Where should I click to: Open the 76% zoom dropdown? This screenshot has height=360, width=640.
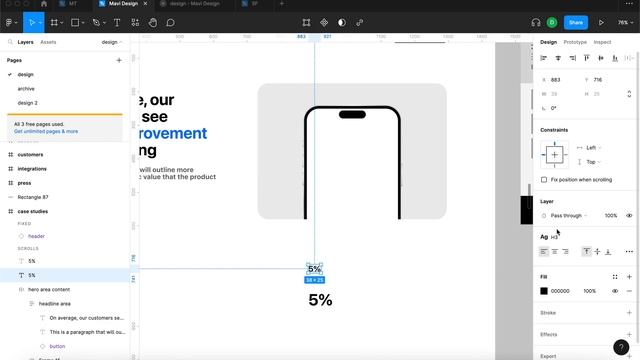(x=625, y=22)
